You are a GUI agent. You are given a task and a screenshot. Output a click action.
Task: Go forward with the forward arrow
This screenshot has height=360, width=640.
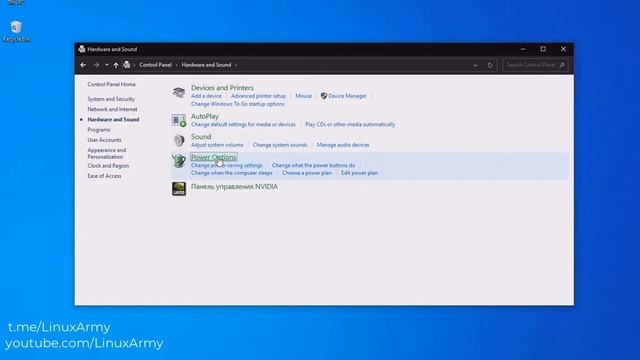point(96,65)
